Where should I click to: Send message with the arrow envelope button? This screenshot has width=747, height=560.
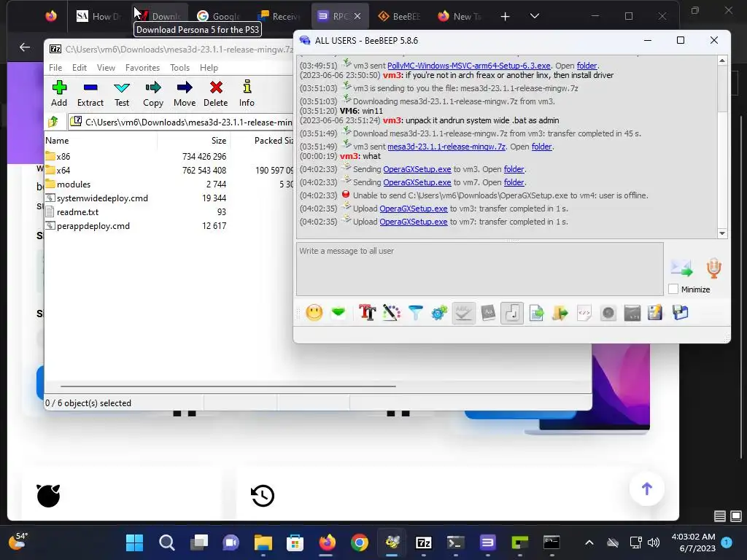[x=681, y=268]
